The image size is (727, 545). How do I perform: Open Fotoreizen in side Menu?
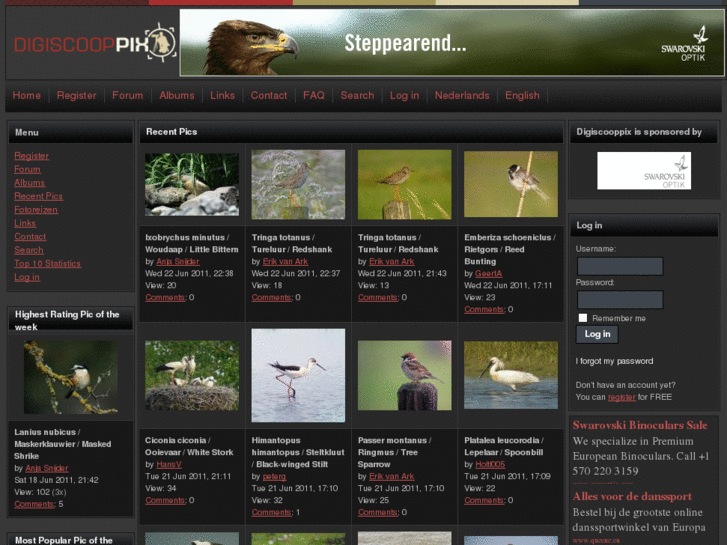pyautogui.click(x=36, y=210)
